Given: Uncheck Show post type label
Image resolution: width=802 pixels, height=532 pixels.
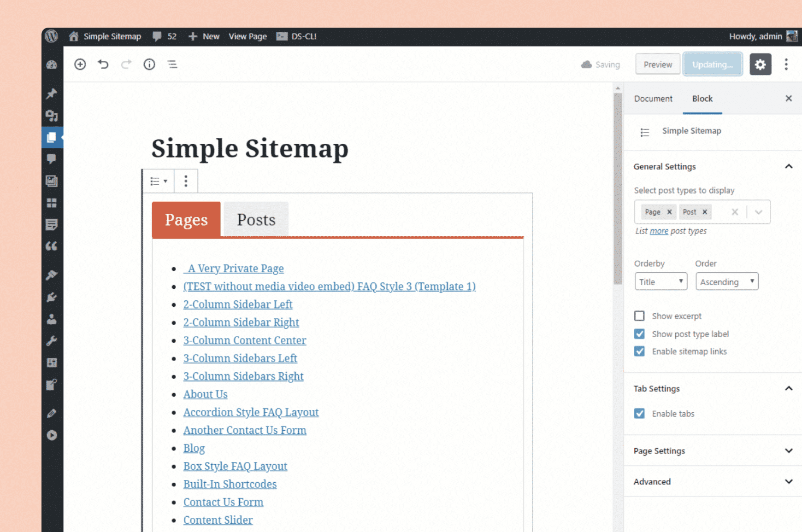Looking at the screenshot, I should point(639,334).
